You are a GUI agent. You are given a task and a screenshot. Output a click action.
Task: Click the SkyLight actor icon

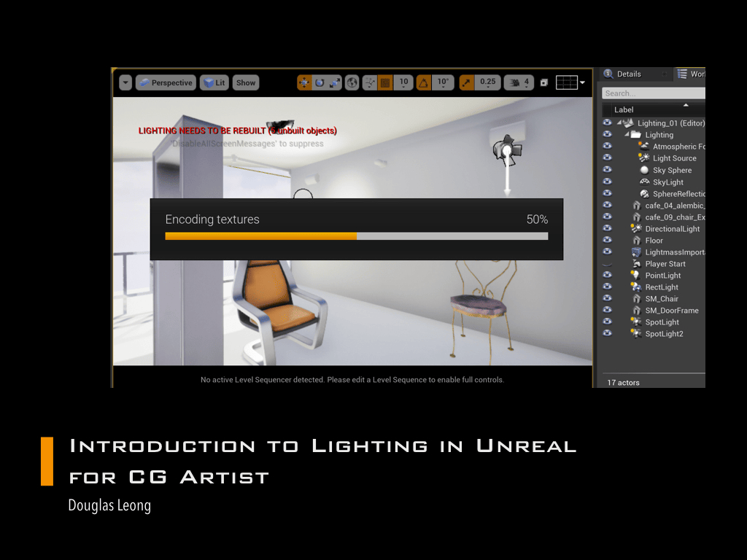(644, 182)
